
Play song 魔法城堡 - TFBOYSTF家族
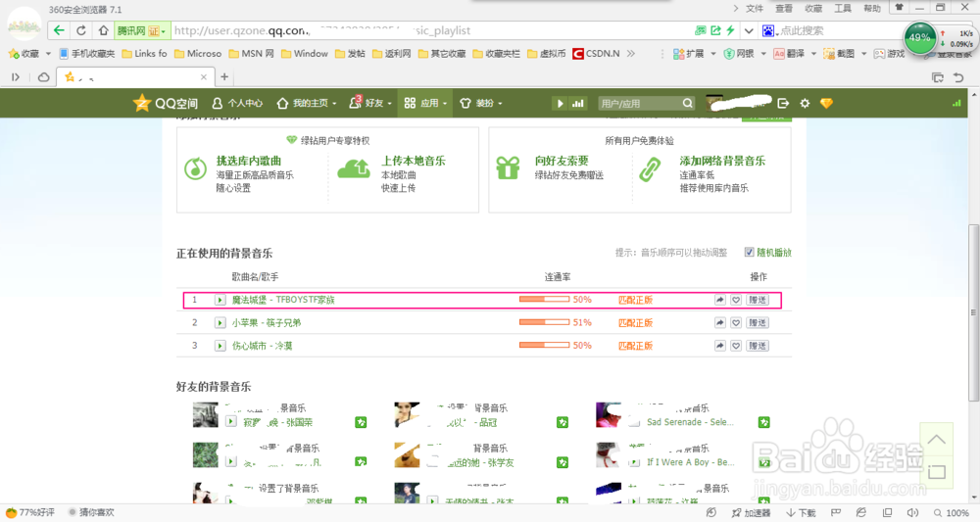pyautogui.click(x=220, y=301)
